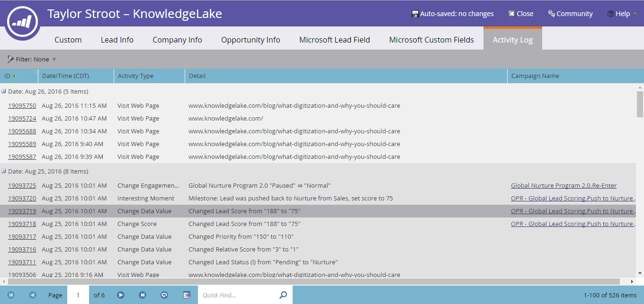644x304 pixels.
Task: Open activity ID 19095724
Action: (22, 118)
